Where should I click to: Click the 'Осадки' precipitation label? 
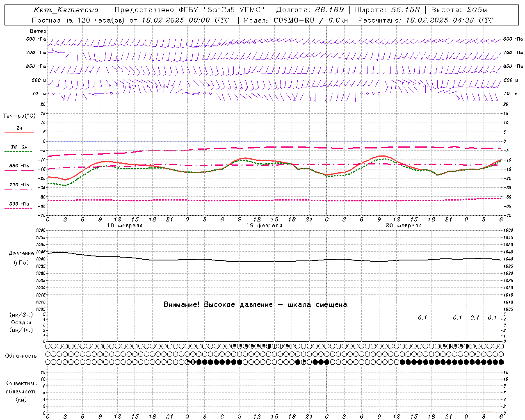pos(21,322)
